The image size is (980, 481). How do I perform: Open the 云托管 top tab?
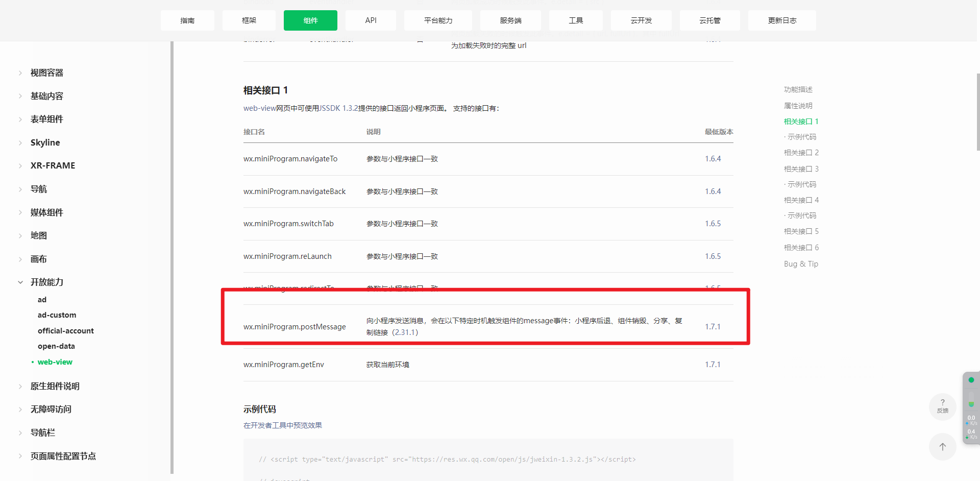[710, 20]
